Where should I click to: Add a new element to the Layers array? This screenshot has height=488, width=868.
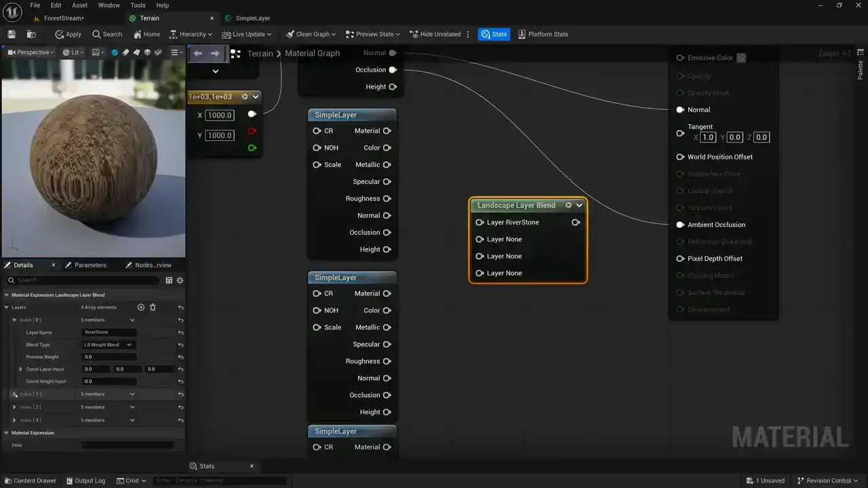141,307
